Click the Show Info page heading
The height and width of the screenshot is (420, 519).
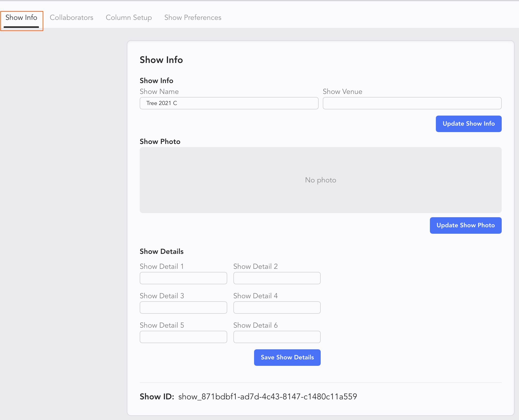click(x=161, y=60)
